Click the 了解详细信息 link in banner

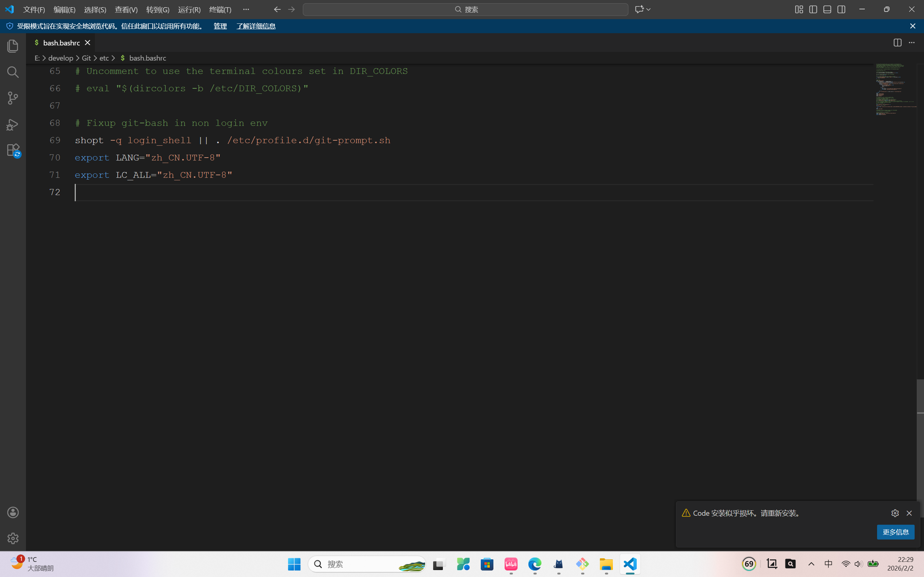(x=256, y=26)
